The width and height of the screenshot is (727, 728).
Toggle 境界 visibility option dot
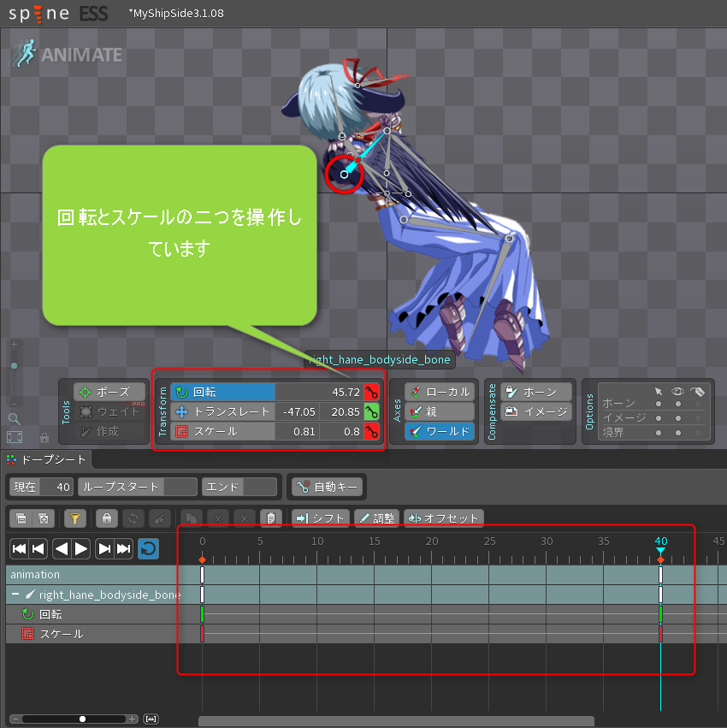tap(678, 433)
